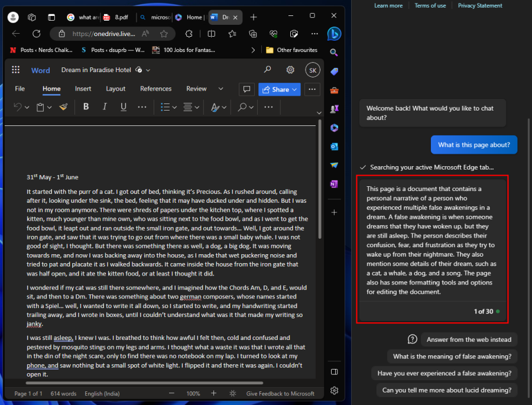Open the Copilot (Bing) sidebar icon

tap(334, 34)
